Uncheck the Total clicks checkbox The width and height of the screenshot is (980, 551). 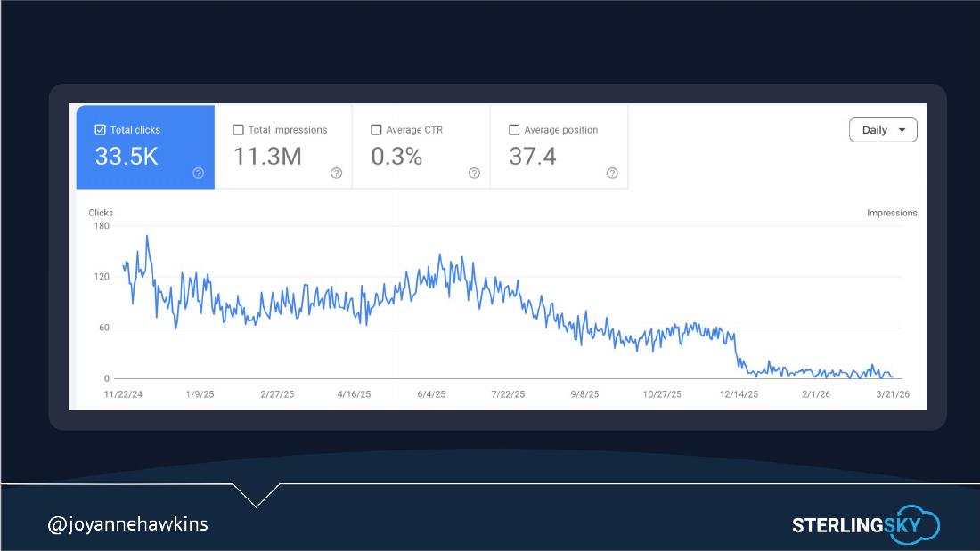pyautogui.click(x=100, y=130)
